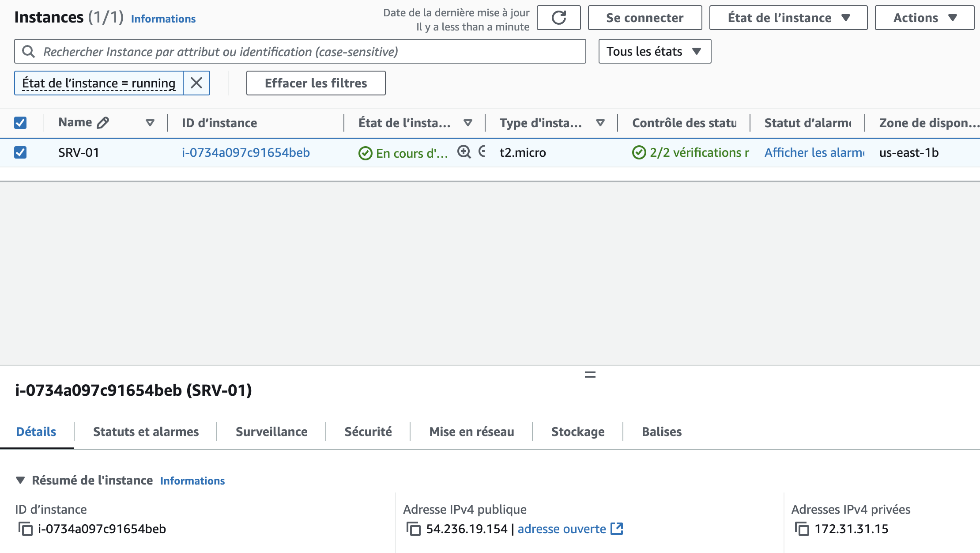The width and height of the screenshot is (980, 553).
Task: Open adresse ouverte external link icon
Action: [x=617, y=528]
